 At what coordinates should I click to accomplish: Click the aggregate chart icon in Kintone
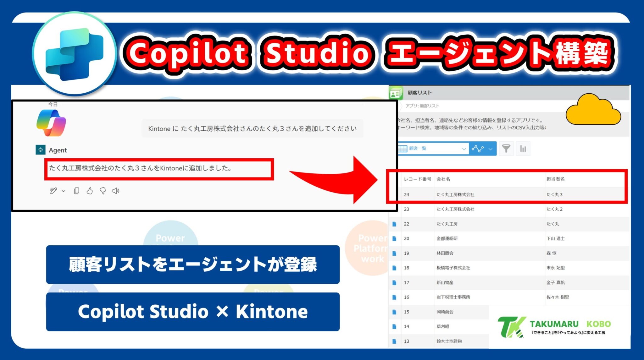click(x=523, y=149)
